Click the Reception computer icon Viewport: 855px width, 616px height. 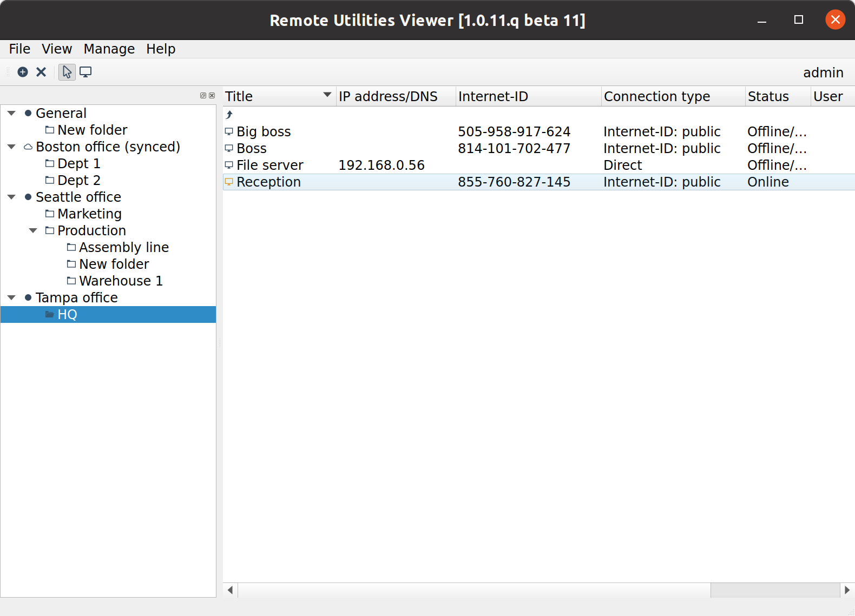[229, 182]
